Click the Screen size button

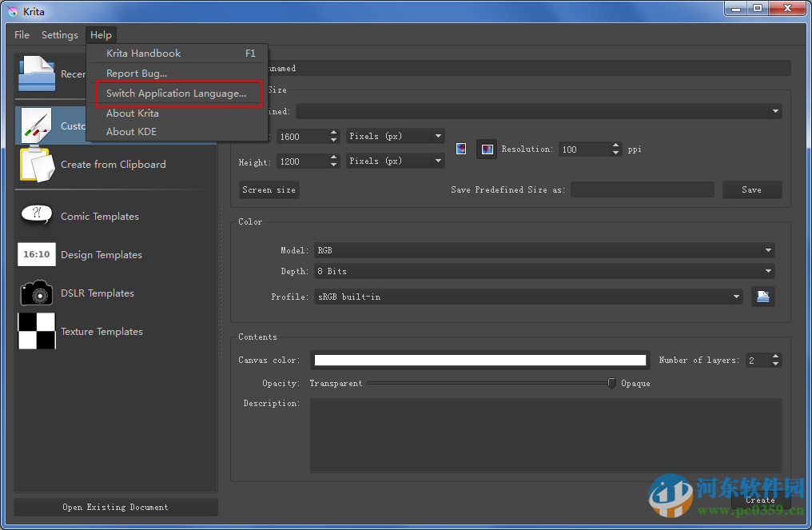(x=269, y=190)
